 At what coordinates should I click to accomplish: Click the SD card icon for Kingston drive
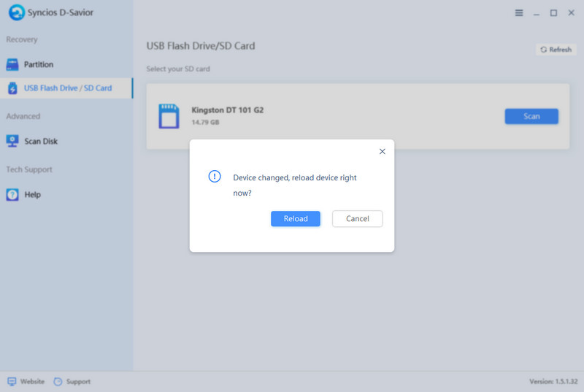[169, 116]
